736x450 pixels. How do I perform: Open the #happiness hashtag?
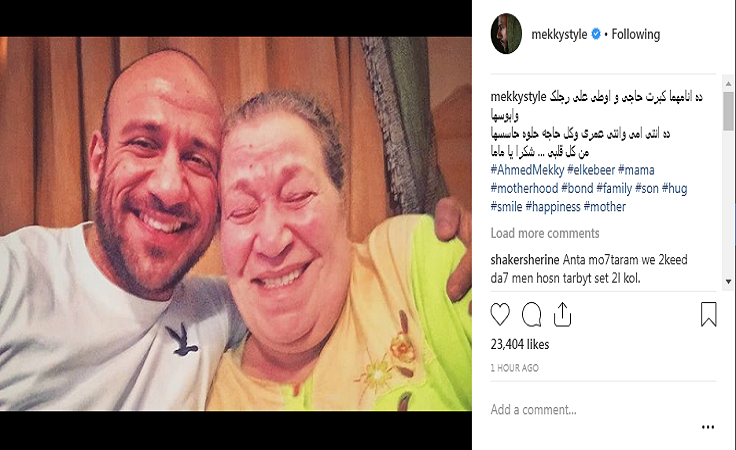tap(553, 206)
